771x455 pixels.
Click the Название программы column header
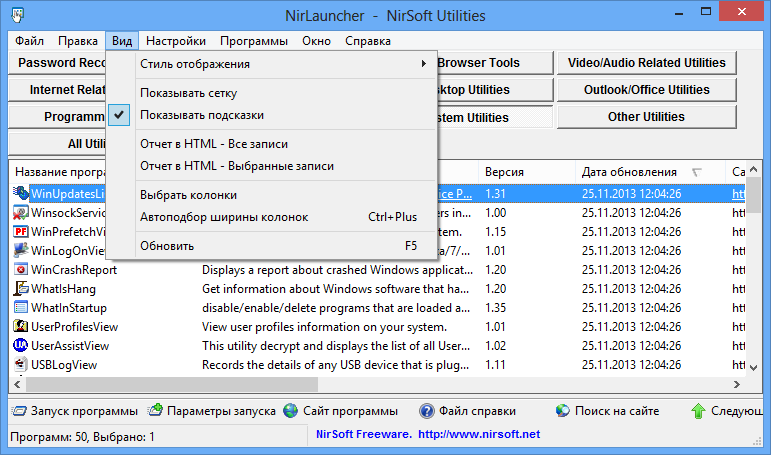(x=59, y=172)
